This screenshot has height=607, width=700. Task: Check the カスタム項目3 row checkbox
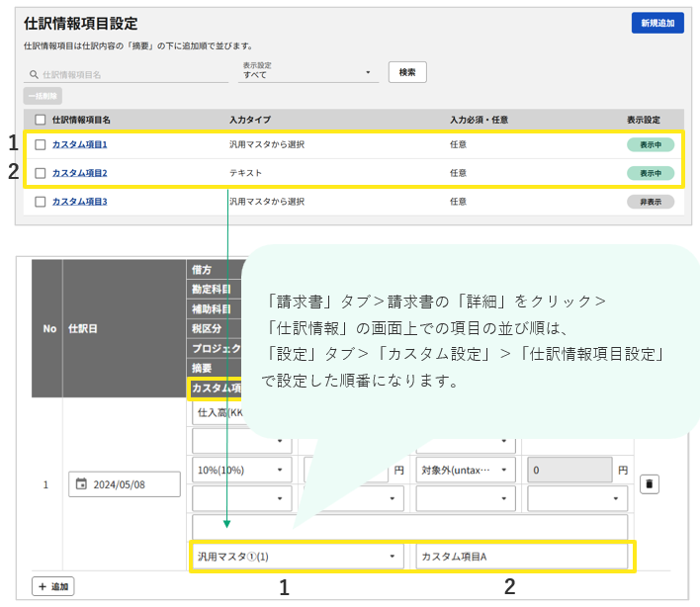[41, 202]
